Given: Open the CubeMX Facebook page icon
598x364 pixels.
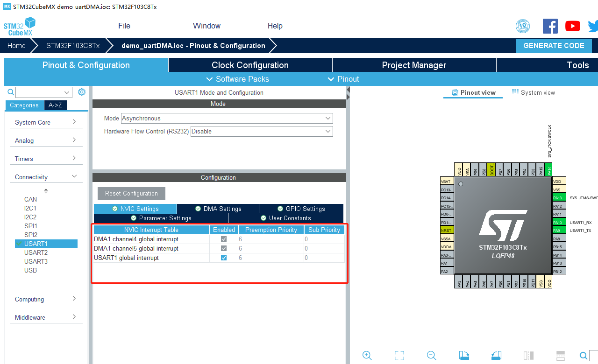Looking at the screenshot, I should (x=550, y=26).
